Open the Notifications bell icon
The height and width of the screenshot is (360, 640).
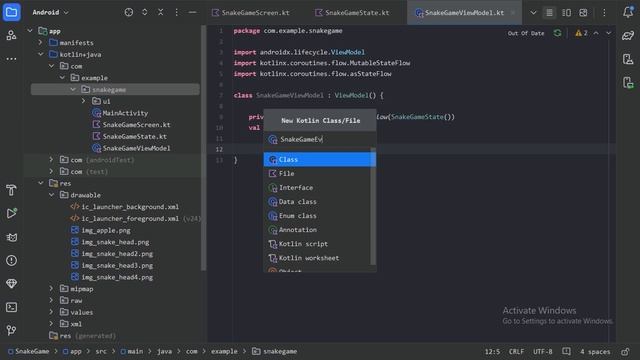[628, 12]
